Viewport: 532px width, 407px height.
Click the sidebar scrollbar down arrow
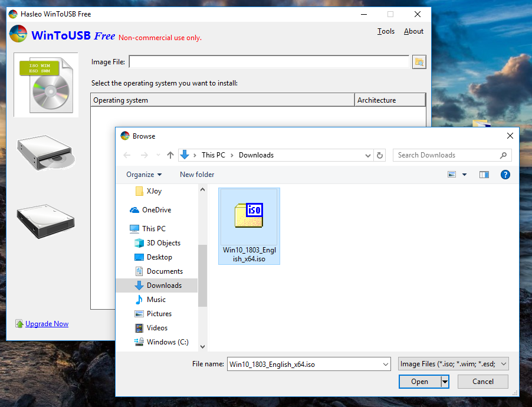[x=202, y=347]
